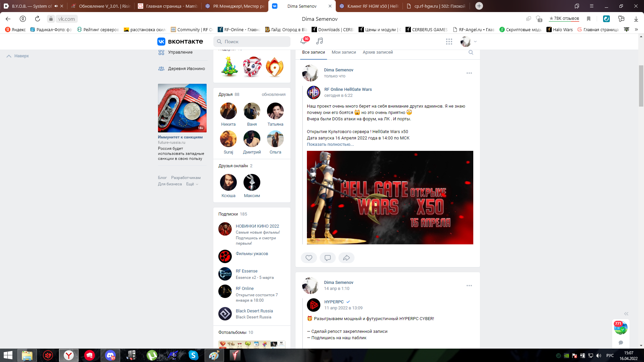Viewport: 644px width, 362px height.
Task: Click РУС keyboard language indicator
Action: pyautogui.click(x=610, y=355)
